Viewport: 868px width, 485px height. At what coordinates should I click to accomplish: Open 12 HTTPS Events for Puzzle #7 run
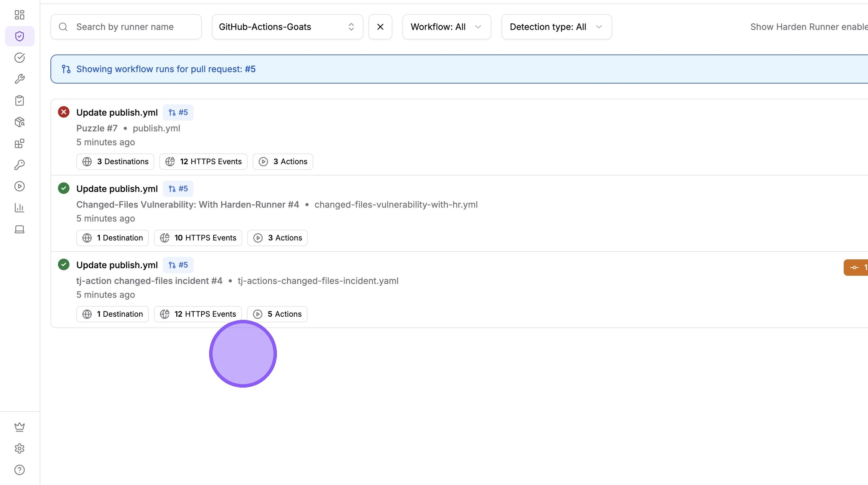coord(203,162)
